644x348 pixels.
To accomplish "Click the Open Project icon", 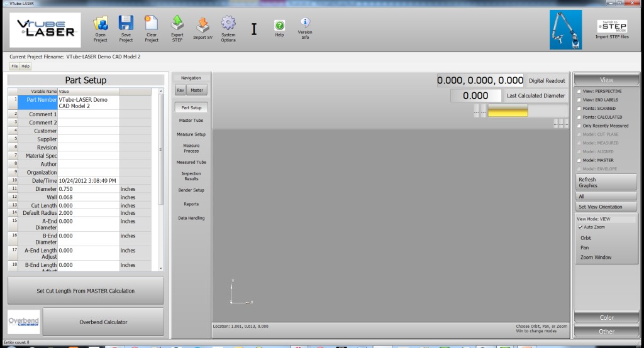I will [x=101, y=25].
